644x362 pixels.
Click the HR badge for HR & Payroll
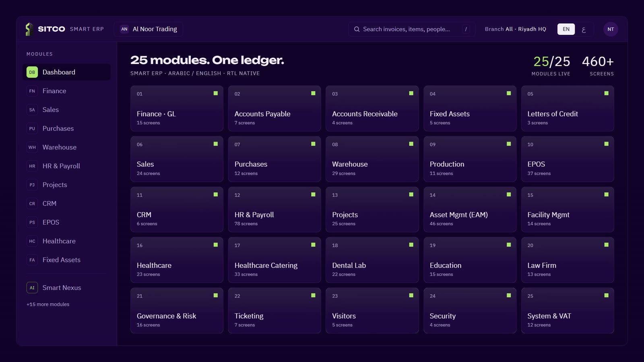(x=32, y=166)
